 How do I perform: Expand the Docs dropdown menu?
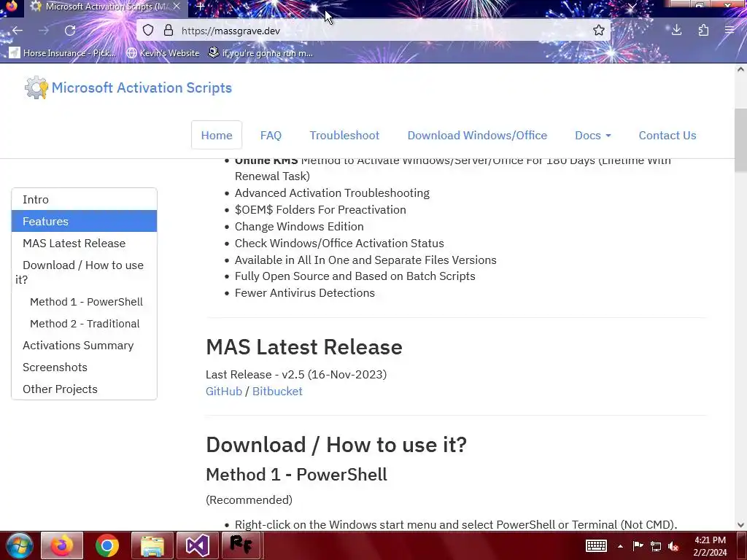(x=592, y=135)
